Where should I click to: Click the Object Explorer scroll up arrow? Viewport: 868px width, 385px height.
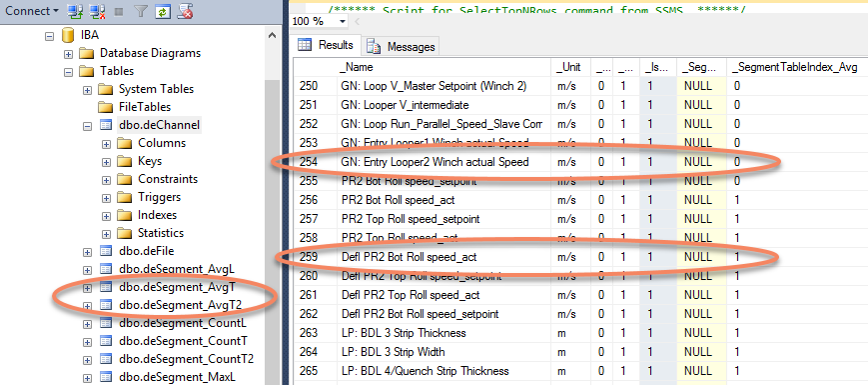coord(272,35)
